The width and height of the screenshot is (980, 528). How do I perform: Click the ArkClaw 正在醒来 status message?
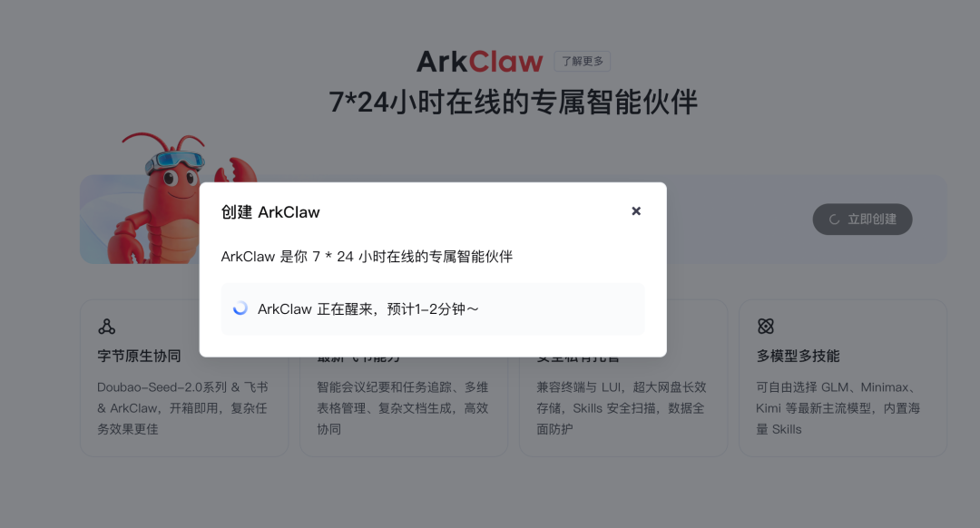point(367,309)
